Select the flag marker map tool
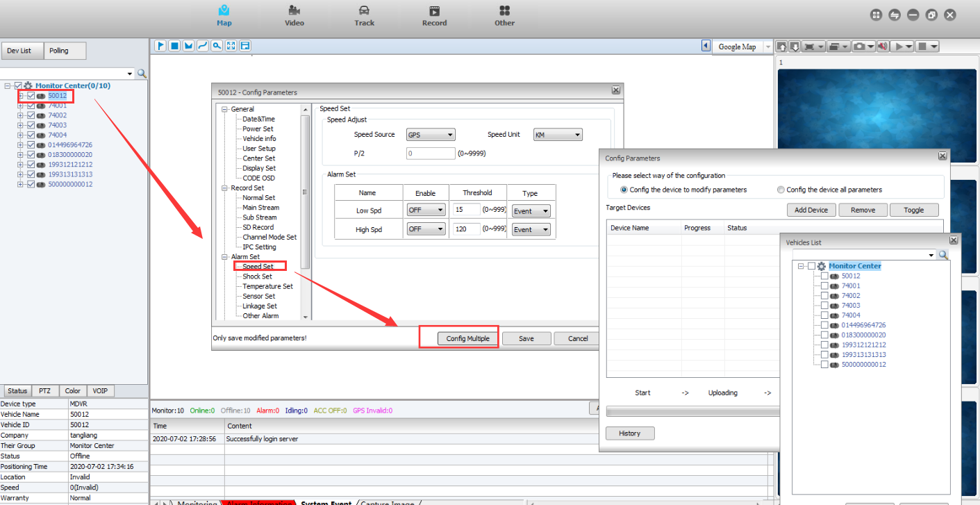 160,46
